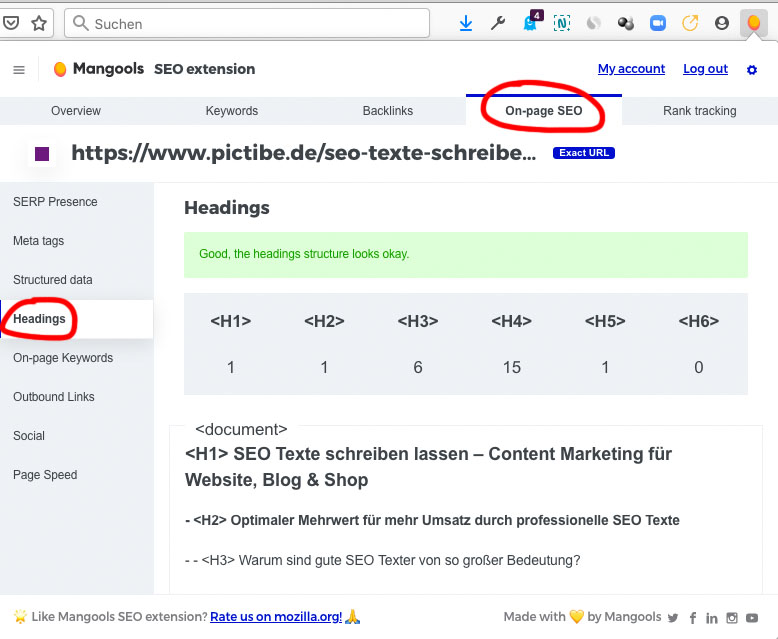Click the wrench developer tools icon
Viewport: 778px width, 639px height.
pos(498,23)
